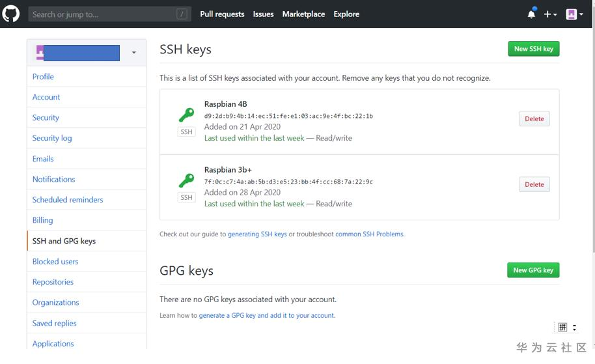Open Pull requests in top navigation
Screen dimensions: 595x364
pos(222,14)
